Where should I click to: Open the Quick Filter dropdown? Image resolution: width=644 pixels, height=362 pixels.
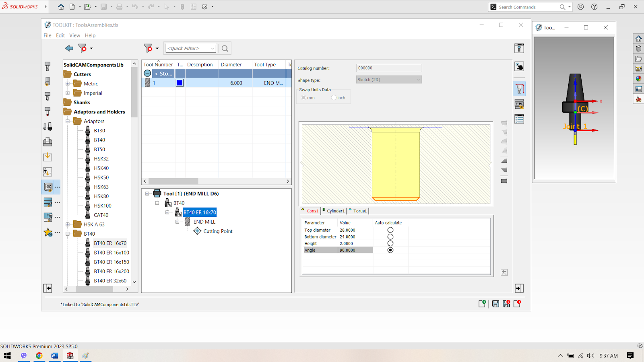click(x=212, y=48)
